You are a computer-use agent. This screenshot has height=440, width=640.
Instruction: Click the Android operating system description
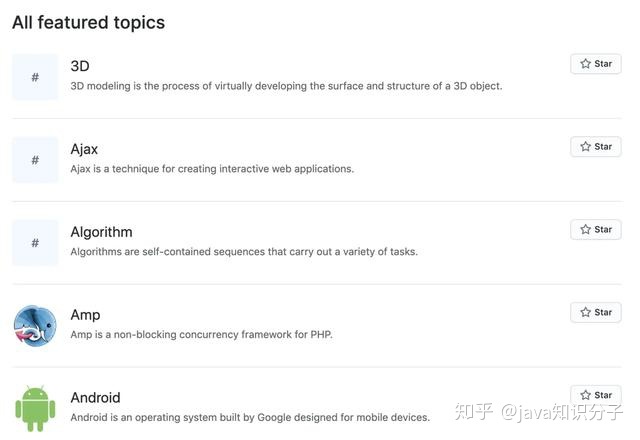coord(250,418)
